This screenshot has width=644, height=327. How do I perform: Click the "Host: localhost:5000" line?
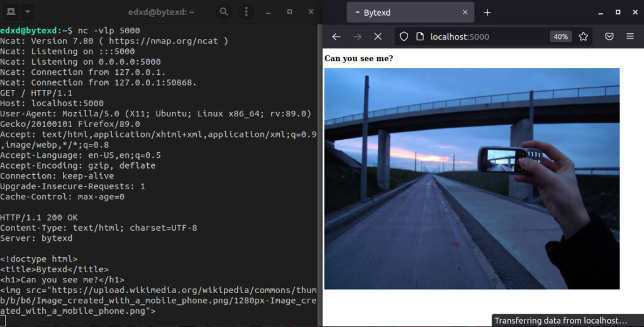click(52, 103)
